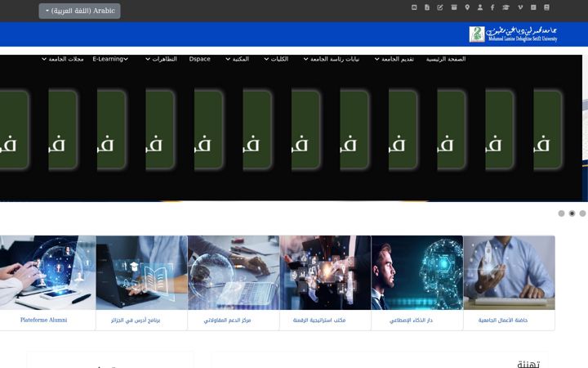Viewport: 588px width, 368px height.
Task: Click the map location pin icon
Action: click(467, 7)
